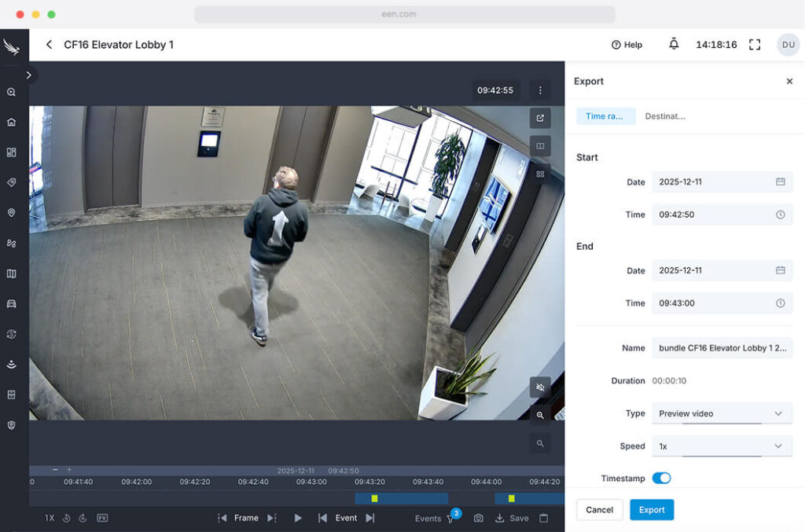The width and height of the screenshot is (805, 532).
Task: Open the Speed dropdown set to 1x
Action: coord(722,446)
